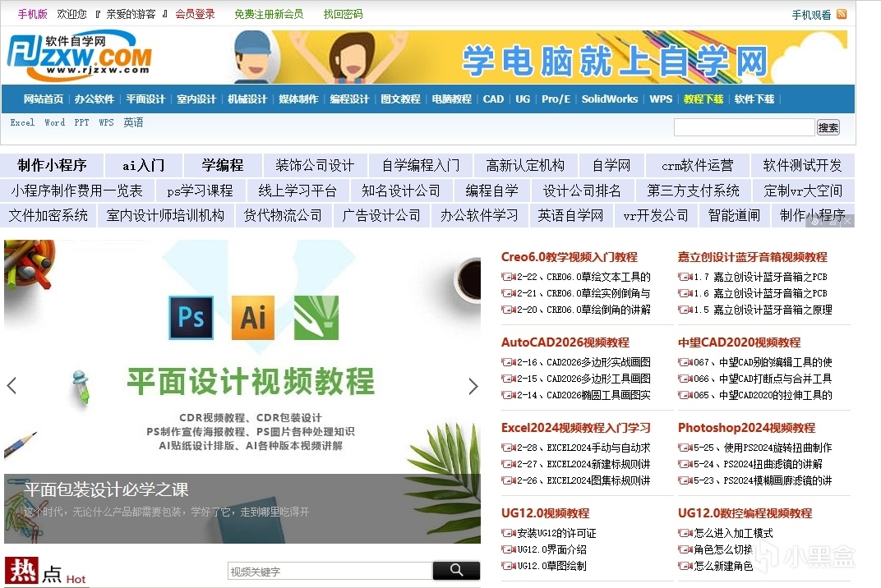This screenshot has width=881, height=588.
Task: Click video icon beside 2-21 CREO6.0草绘实例倒角
Action: click(509, 293)
